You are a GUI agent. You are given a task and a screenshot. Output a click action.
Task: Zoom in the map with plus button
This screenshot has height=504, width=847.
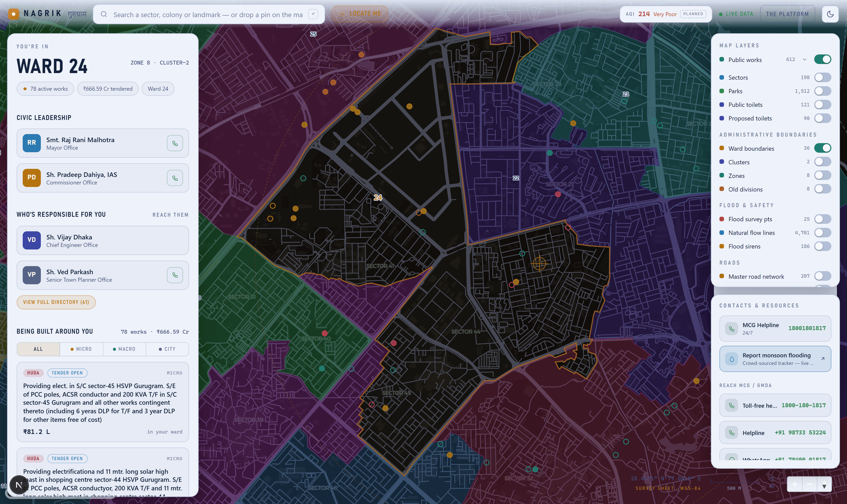(x=795, y=484)
